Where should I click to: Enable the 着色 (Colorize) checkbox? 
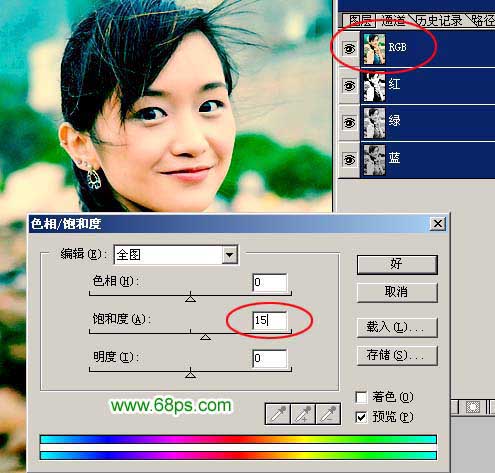[361, 397]
